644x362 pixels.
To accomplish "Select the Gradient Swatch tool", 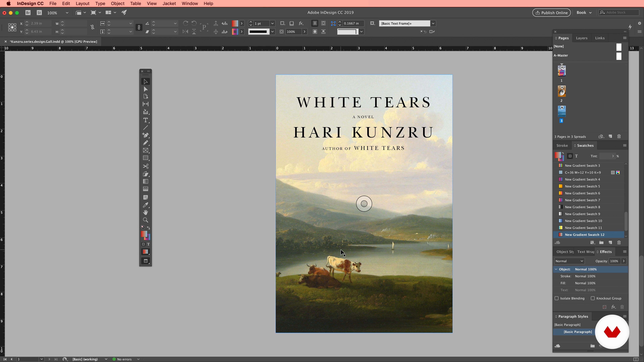I will pos(146,181).
